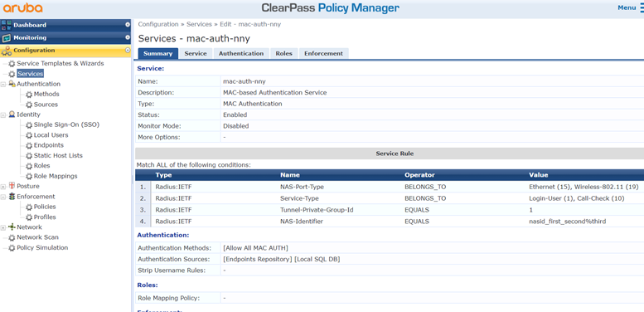The height and width of the screenshot is (312, 644).
Task: Expand the Monitoring section arrow
Action: [x=128, y=38]
